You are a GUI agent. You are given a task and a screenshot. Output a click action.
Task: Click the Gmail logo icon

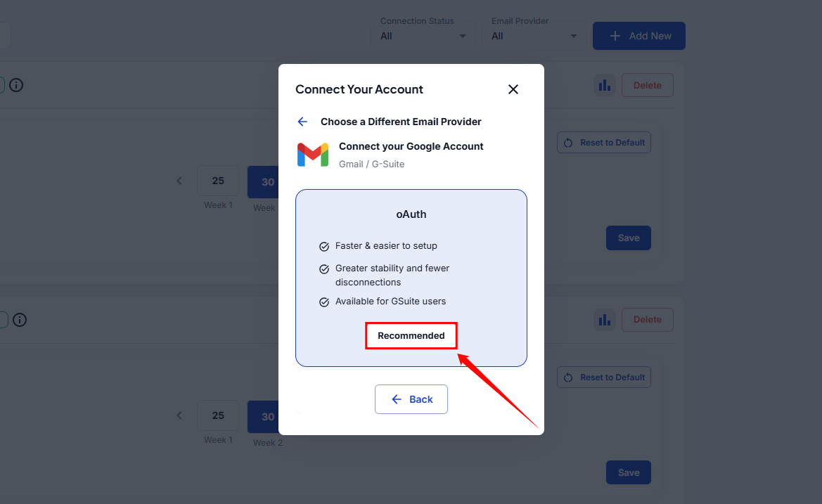click(313, 155)
